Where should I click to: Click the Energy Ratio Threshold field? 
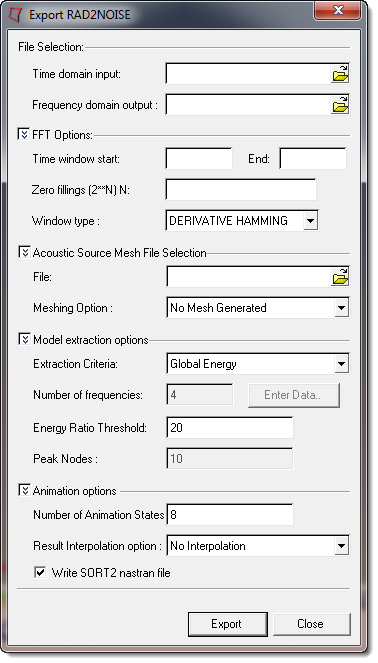(x=230, y=427)
